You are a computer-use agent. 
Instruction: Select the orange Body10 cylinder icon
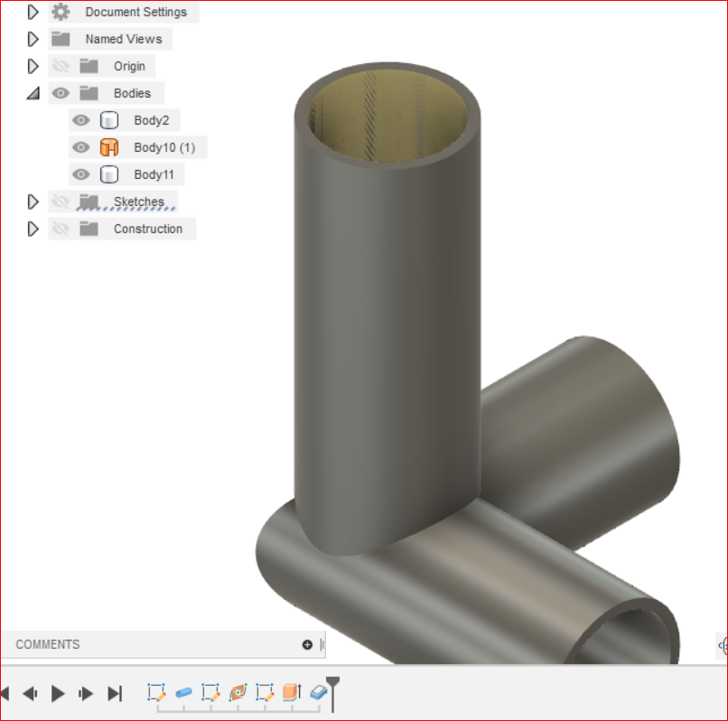tap(108, 146)
